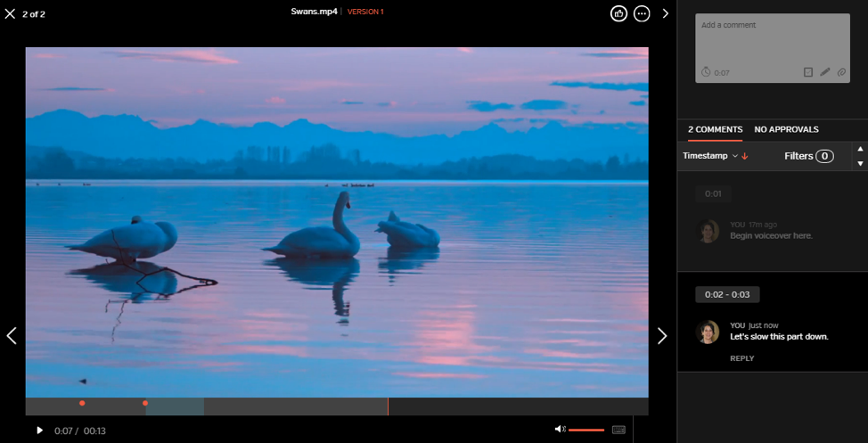This screenshot has width=868, height=443.
Task: Click the highlighted range segment on the timeline
Action: (175, 407)
